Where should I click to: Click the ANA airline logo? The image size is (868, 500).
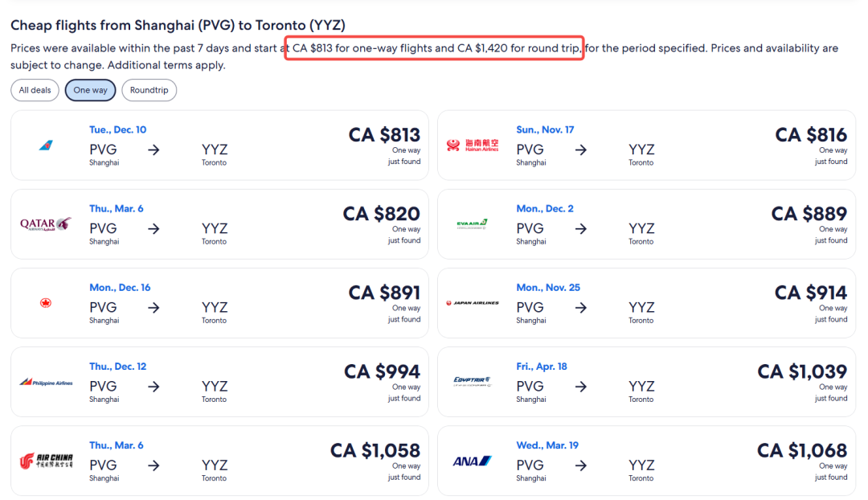(473, 461)
